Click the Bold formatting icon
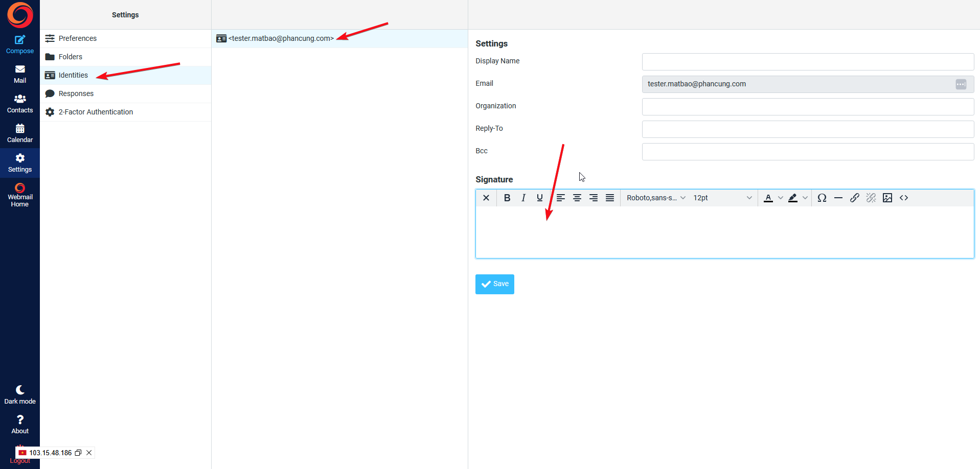The height and width of the screenshot is (469, 980). click(x=507, y=198)
